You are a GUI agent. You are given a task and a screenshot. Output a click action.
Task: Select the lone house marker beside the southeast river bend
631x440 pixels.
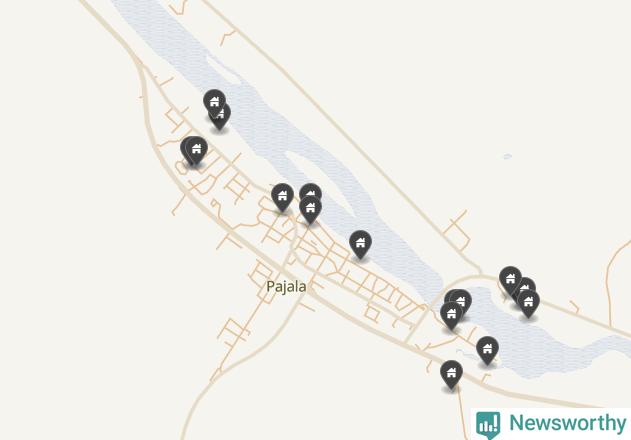487,349
